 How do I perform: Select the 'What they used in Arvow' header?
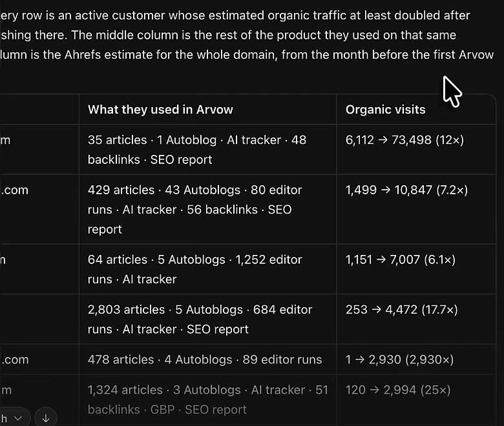pos(160,110)
